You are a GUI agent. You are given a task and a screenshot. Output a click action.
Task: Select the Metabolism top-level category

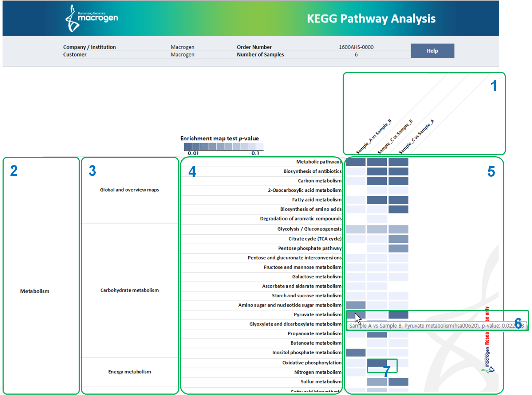tap(35, 291)
